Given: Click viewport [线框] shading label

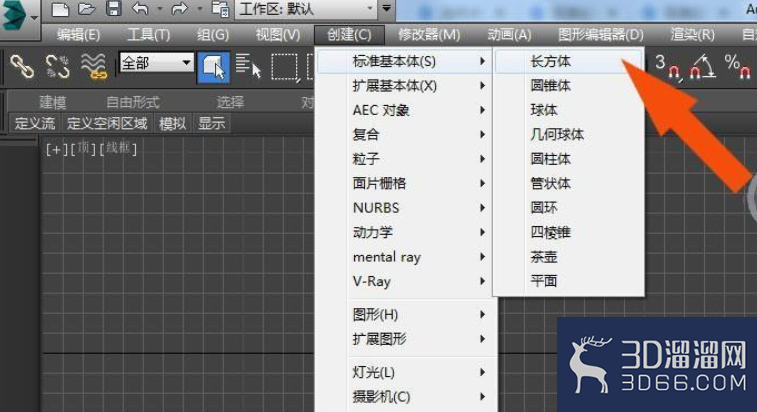Looking at the screenshot, I should tap(118, 149).
